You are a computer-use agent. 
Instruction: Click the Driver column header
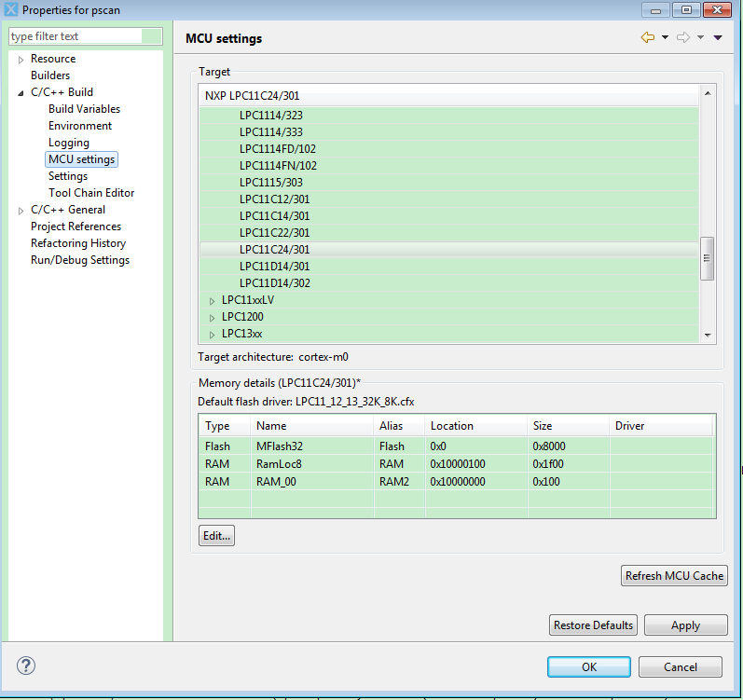click(661, 426)
